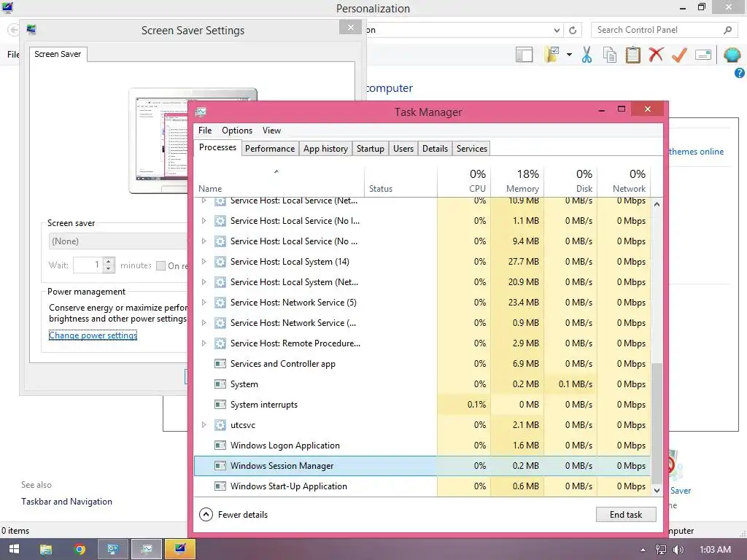747x560 pixels.
Task: Sort processes by the Name column header
Action: click(279, 181)
